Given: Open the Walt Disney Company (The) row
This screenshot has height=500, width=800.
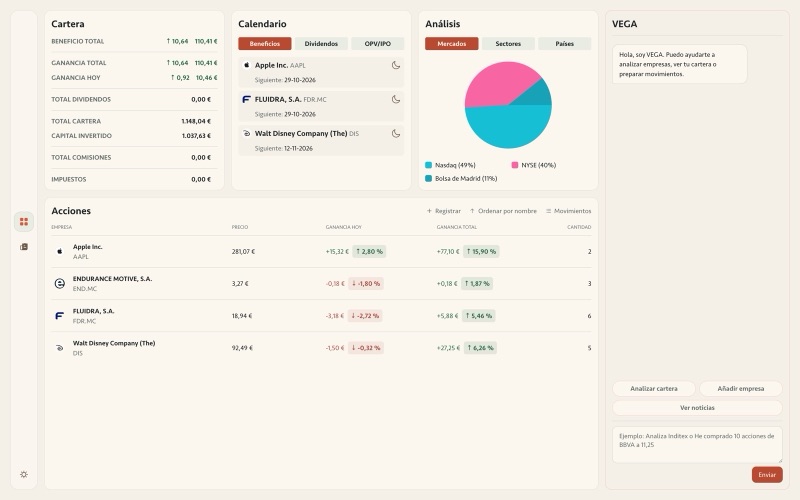Looking at the screenshot, I should [321, 348].
